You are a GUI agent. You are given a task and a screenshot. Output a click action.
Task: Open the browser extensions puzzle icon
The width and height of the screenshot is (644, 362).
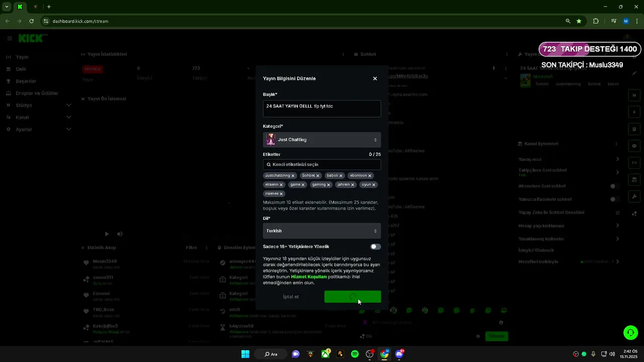pyautogui.click(x=596, y=21)
